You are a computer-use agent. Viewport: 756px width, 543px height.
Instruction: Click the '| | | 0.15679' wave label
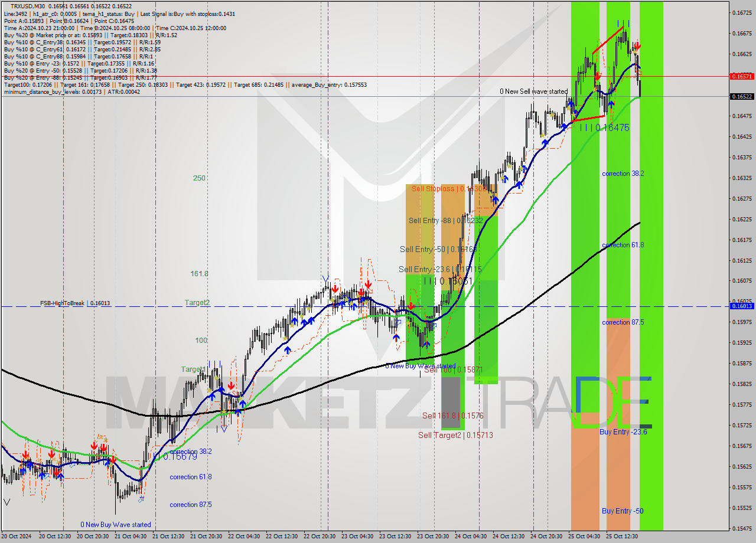pos(175,457)
